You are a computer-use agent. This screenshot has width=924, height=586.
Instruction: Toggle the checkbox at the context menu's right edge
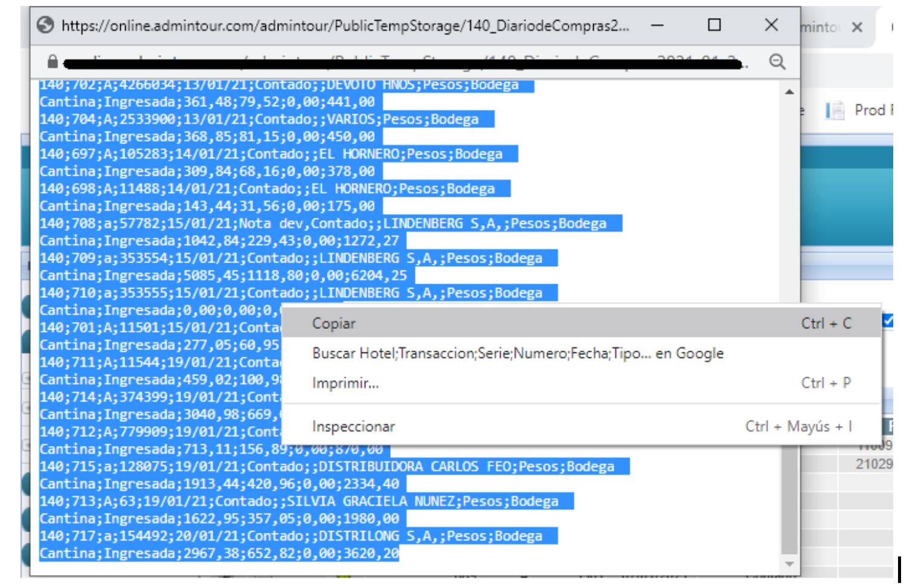(887, 322)
